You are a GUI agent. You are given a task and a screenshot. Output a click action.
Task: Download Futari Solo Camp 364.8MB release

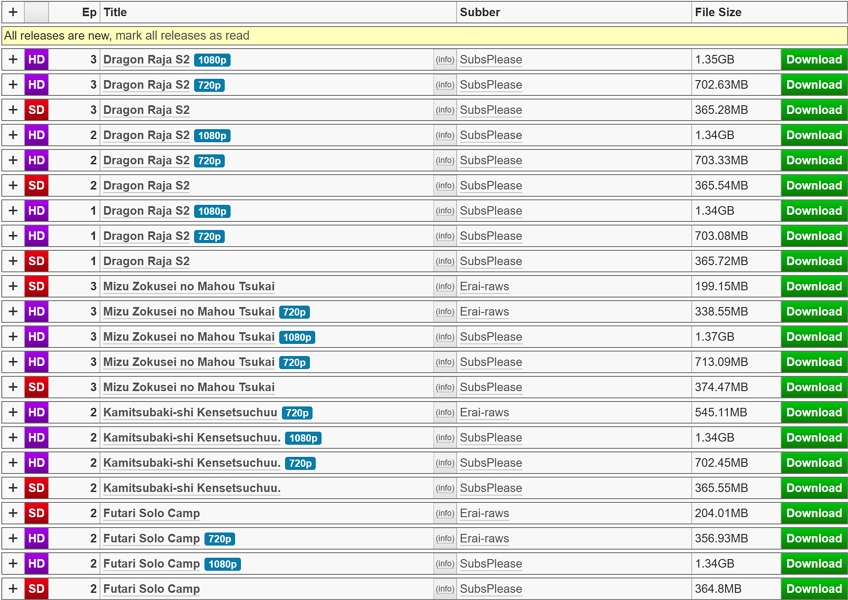814,589
